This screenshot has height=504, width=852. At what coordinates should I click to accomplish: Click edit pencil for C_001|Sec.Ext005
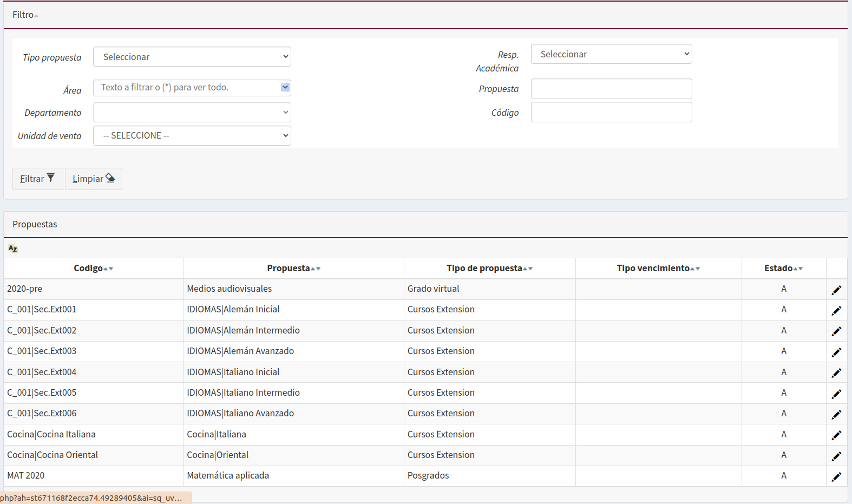click(836, 394)
